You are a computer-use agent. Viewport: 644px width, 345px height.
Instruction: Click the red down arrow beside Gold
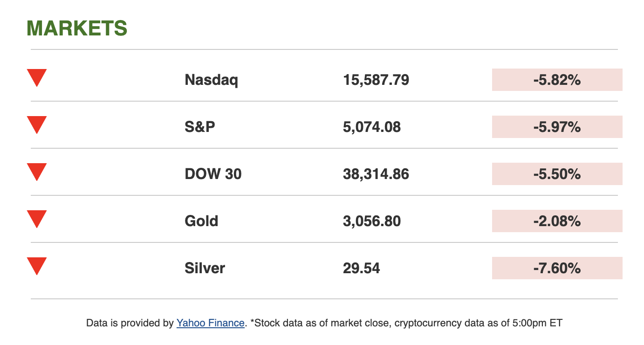[37, 218]
